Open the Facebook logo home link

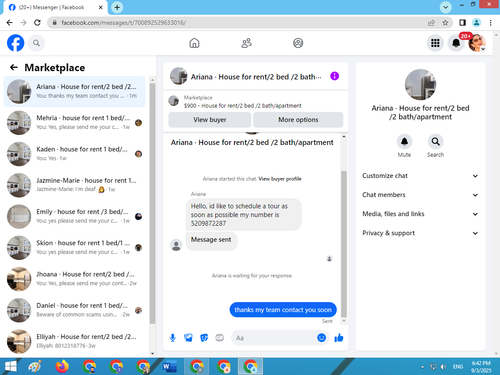coord(16,43)
